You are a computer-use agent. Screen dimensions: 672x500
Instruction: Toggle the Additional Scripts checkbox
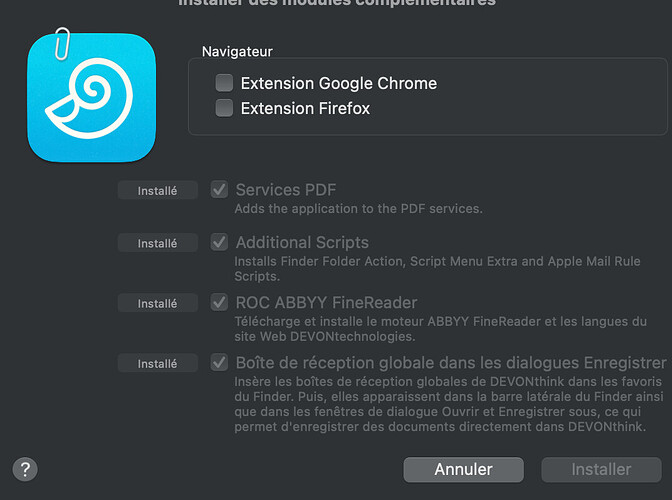coord(219,242)
